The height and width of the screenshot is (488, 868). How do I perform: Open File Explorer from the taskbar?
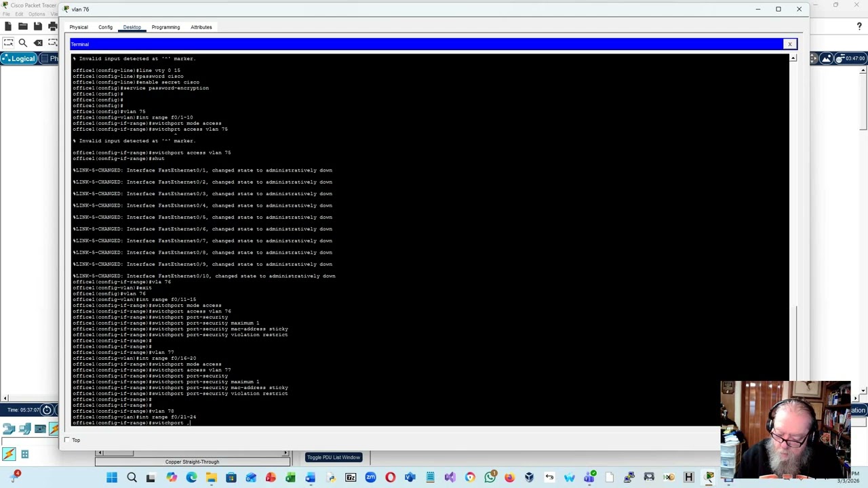pos(211,478)
